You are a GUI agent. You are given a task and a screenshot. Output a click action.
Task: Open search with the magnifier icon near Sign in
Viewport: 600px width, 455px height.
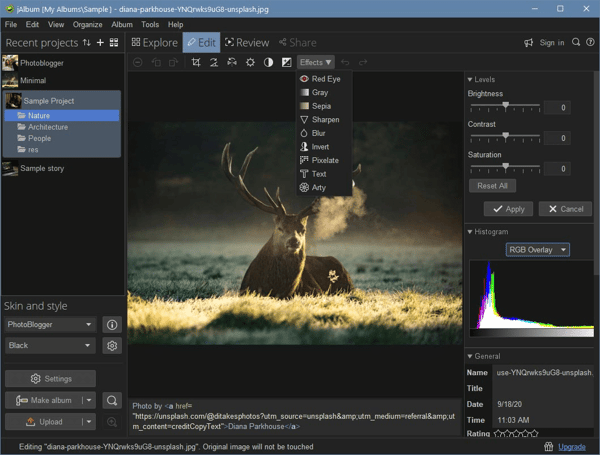pos(576,42)
